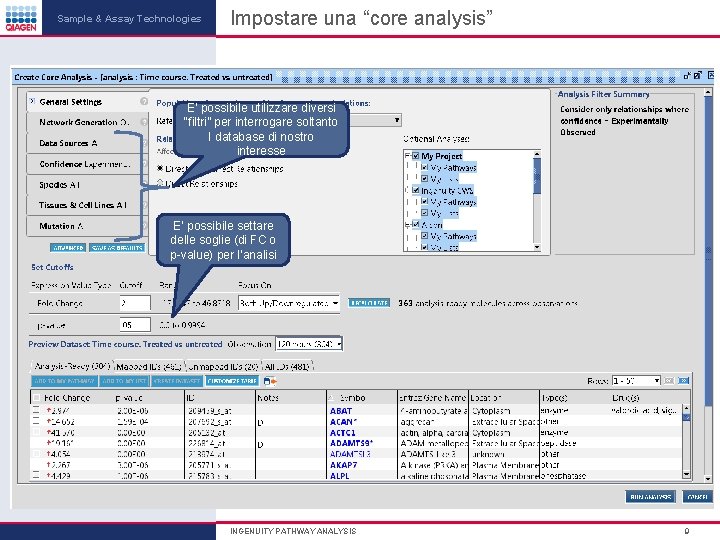Click the Save As Defaults button
Viewport: 720px width, 540px height.
[x=117, y=248]
